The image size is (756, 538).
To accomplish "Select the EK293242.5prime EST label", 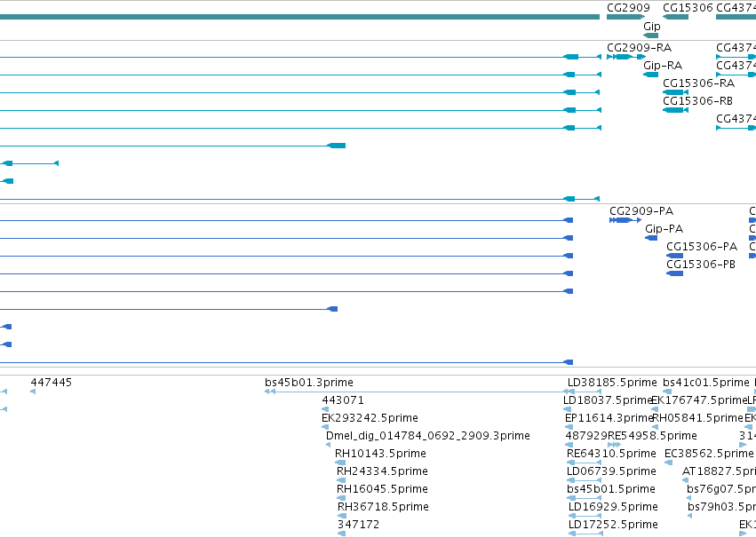I will click(370, 418).
